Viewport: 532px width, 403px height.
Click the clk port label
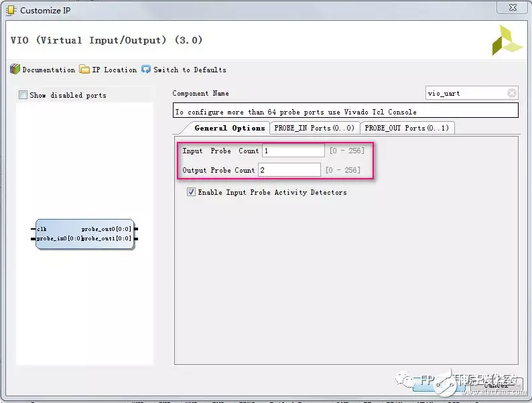(42, 229)
